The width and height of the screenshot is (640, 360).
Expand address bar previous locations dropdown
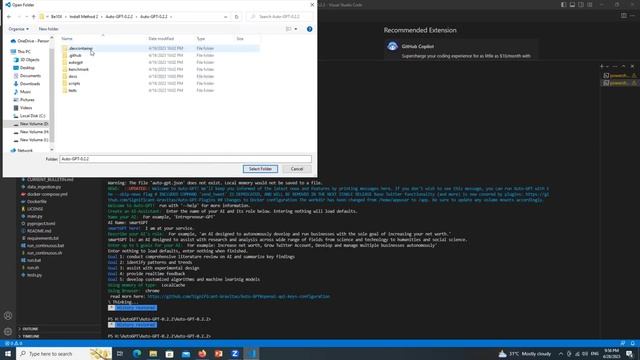[x=225, y=17]
